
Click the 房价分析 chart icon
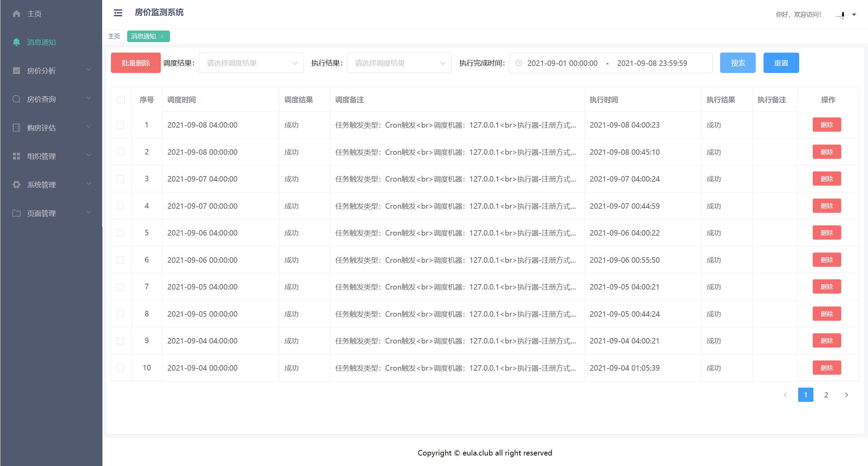click(x=16, y=71)
